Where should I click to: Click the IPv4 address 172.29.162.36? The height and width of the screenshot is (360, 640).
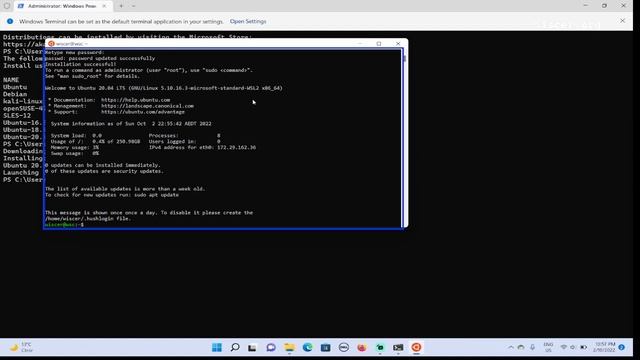237,147
